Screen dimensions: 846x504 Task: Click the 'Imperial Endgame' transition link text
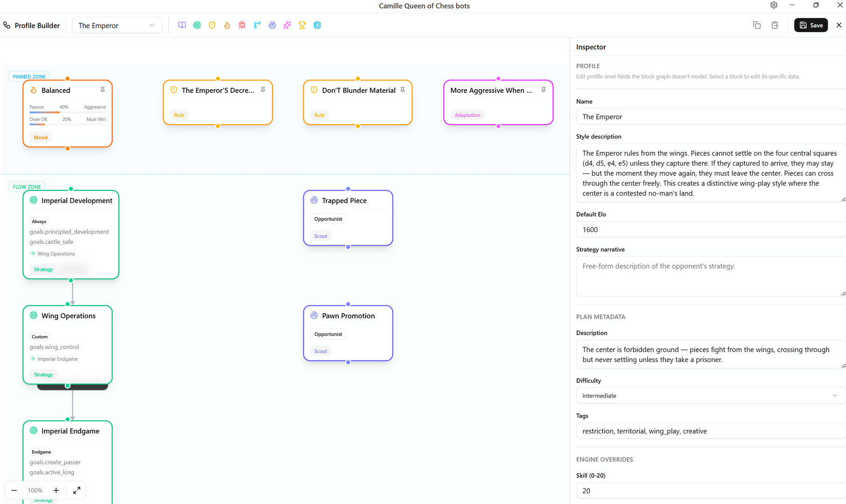point(57,359)
